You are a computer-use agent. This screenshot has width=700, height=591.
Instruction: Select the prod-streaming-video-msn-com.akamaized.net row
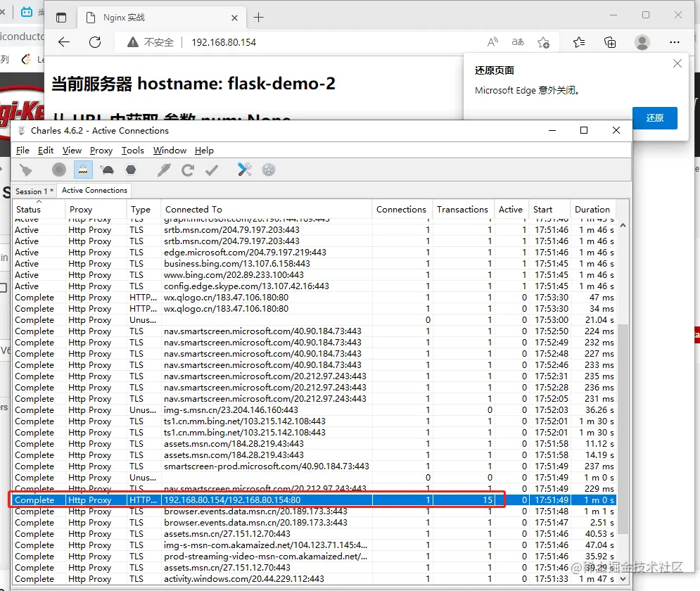point(314,557)
